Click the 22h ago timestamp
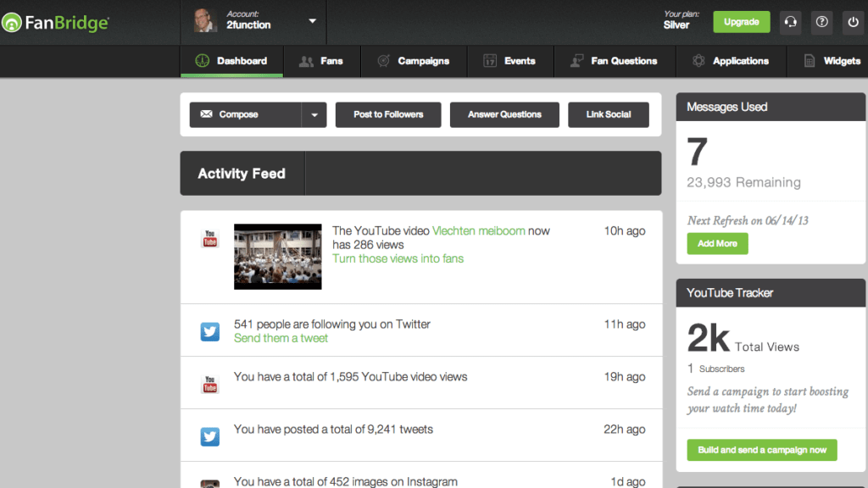868x488 pixels. coord(625,430)
